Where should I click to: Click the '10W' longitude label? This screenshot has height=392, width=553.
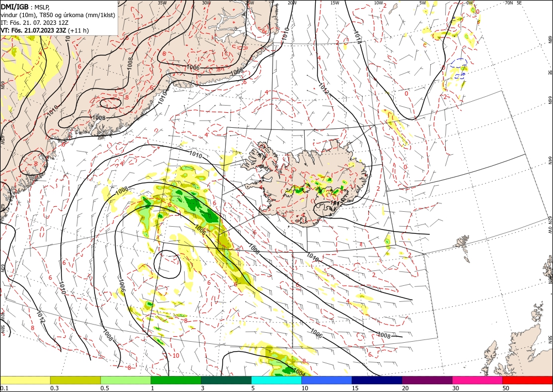point(378,3)
